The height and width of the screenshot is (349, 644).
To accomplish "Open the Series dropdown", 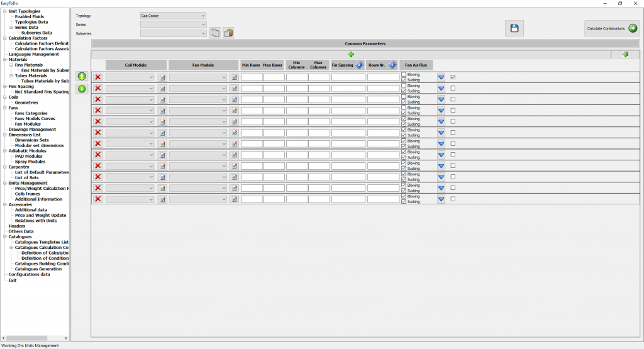I will pos(173,25).
